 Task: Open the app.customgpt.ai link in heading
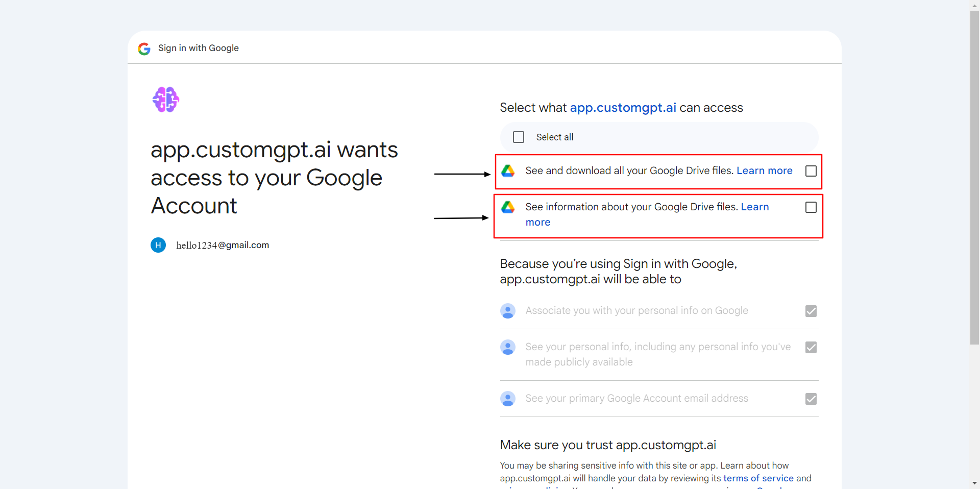(623, 108)
